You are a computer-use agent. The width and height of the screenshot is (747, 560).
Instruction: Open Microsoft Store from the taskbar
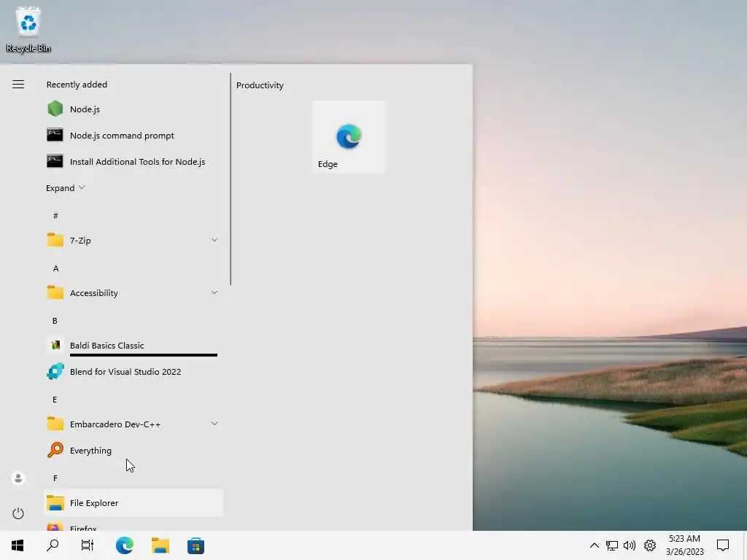pos(196,545)
